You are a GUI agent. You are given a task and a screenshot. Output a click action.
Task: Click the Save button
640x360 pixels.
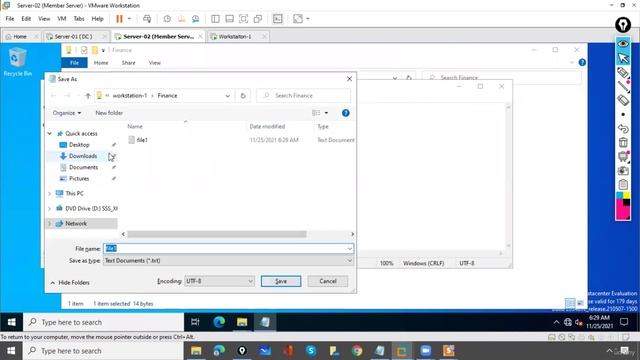(281, 281)
